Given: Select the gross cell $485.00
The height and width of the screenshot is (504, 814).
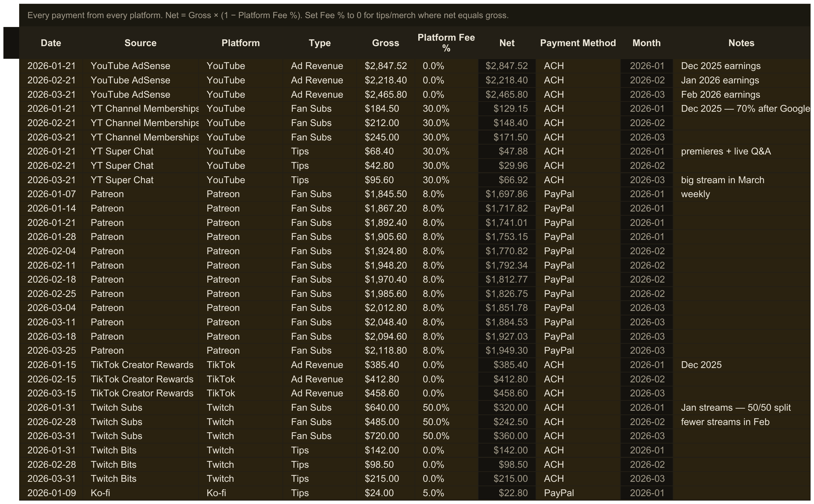Looking at the screenshot, I should point(386,422).
